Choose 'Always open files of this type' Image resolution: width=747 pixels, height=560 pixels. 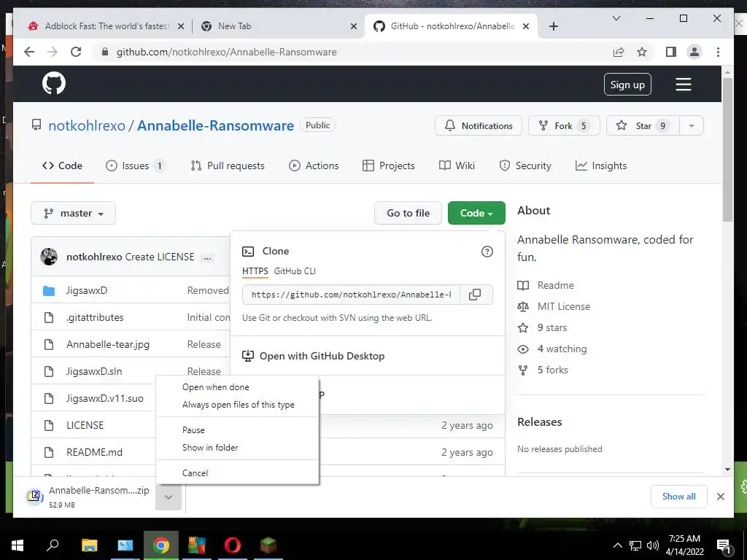[x=237, y=405]
